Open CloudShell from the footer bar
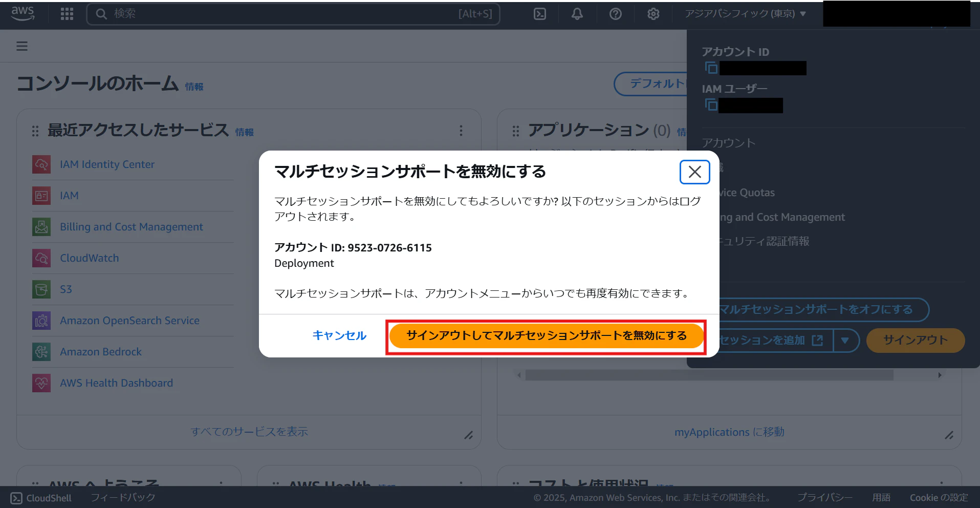This screenshot has height=508, width=980. click(41, 498)
